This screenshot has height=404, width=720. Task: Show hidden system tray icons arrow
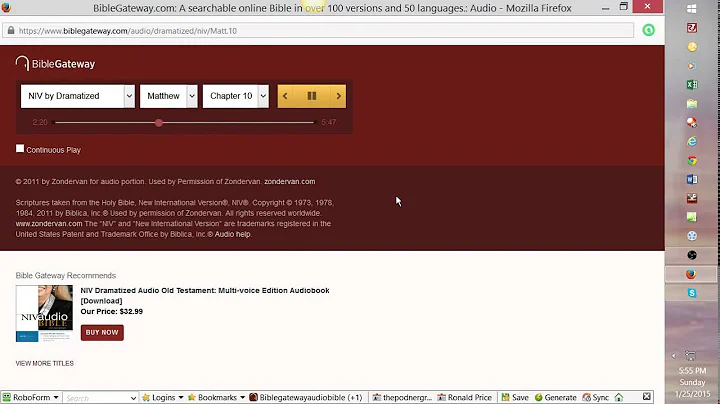pos(674,356)
